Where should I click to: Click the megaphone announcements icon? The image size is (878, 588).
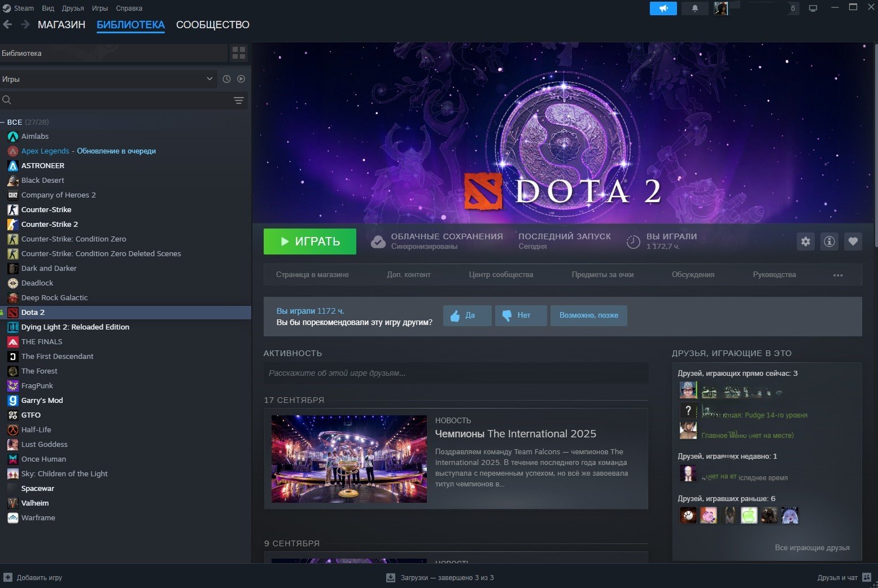[x=663, y=8]
